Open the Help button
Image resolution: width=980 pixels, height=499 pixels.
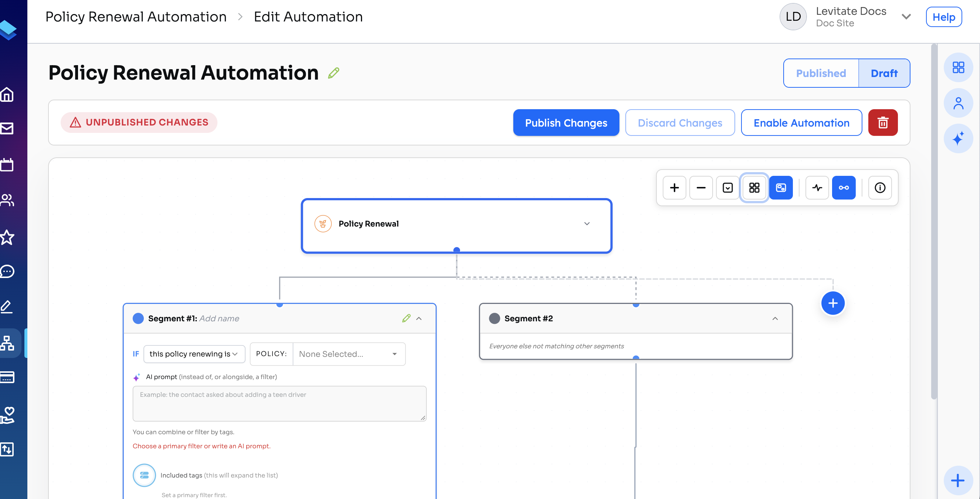(943, 17)
